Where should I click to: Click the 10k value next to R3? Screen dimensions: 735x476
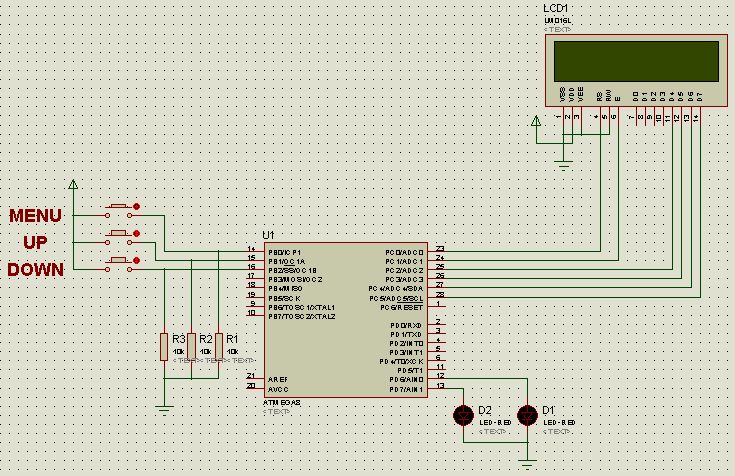(x=178, y=352)
